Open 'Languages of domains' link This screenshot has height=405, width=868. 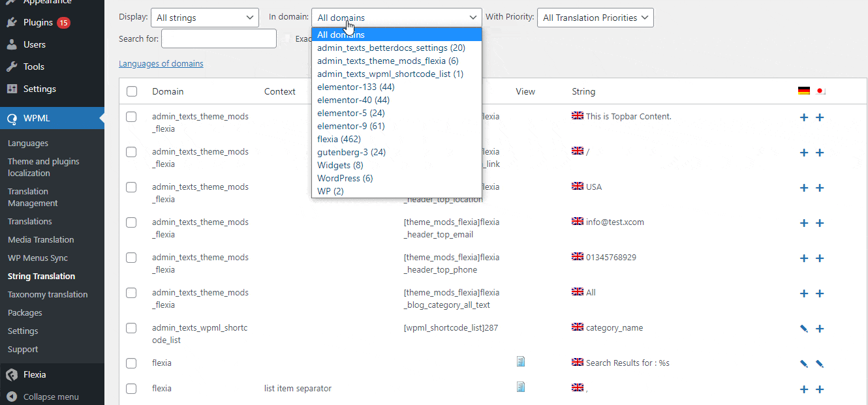[161, 64]
